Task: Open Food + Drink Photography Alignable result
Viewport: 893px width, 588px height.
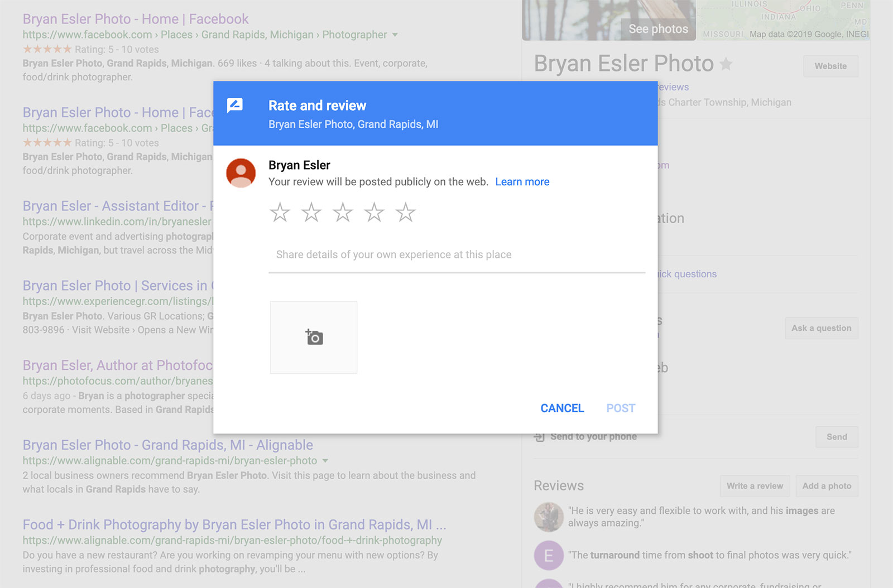Action: tap(234, 525)
